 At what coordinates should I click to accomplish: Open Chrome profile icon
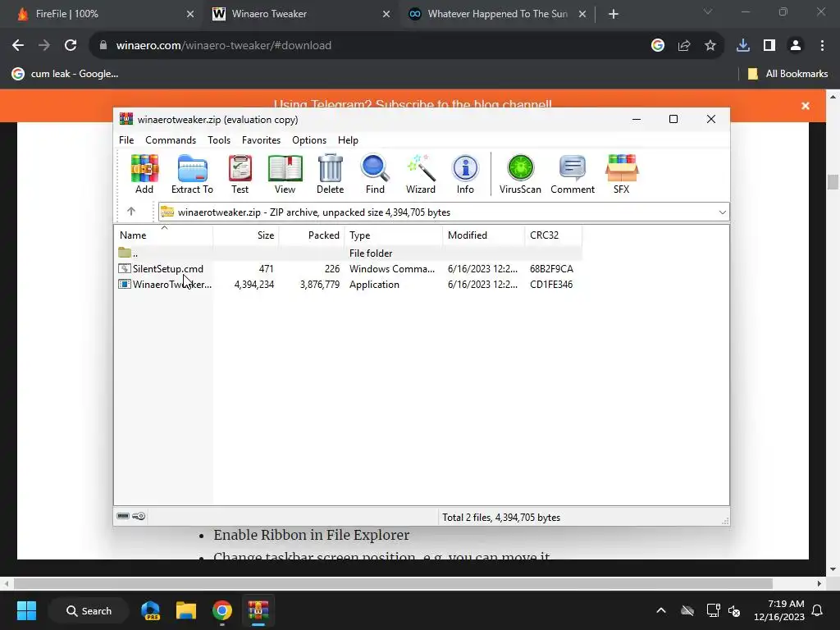point(796,46)
